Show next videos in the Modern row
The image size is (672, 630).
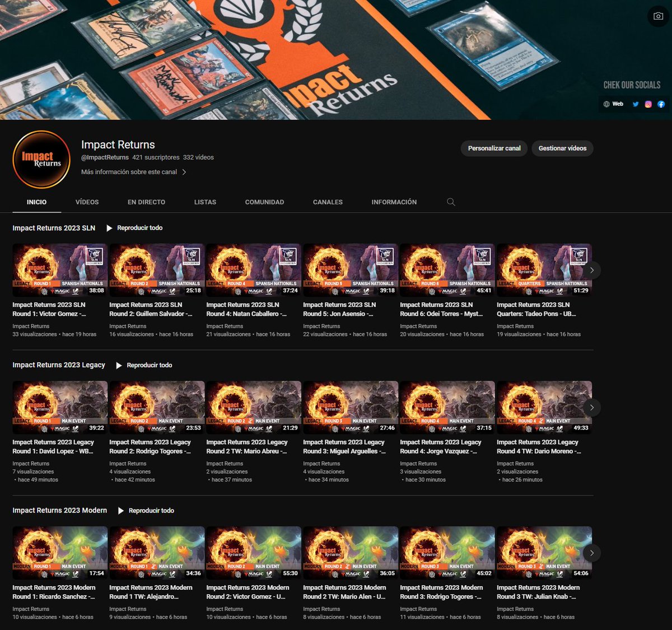(x=591, y=553)
